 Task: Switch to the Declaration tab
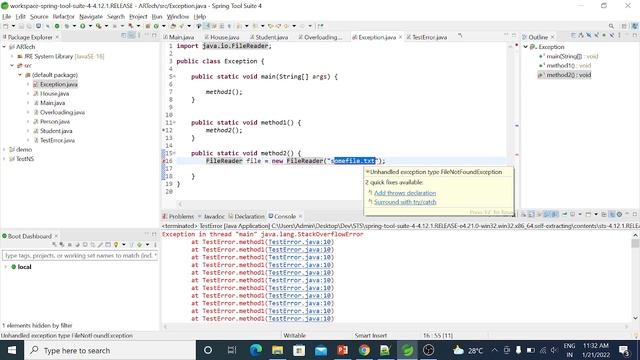(249, 216)
